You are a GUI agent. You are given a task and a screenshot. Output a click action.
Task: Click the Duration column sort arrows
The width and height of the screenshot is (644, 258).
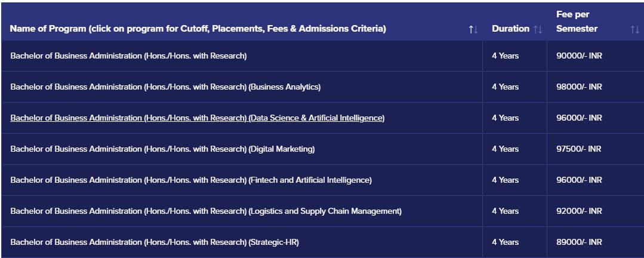point(538,29)
